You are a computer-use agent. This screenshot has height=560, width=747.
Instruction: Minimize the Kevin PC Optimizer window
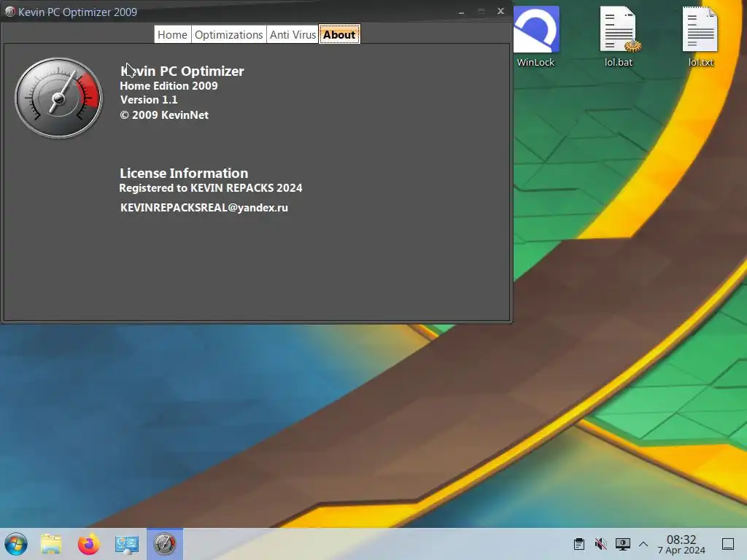click(461, 12)
